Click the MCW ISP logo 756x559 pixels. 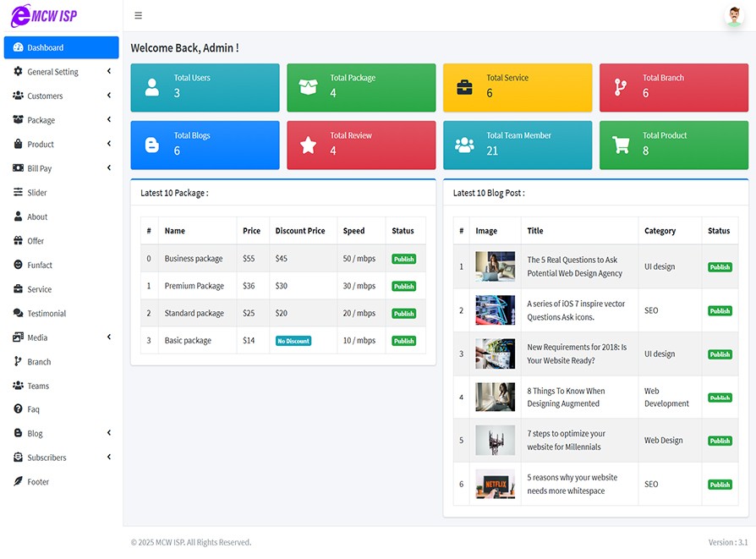coord(44,15)
